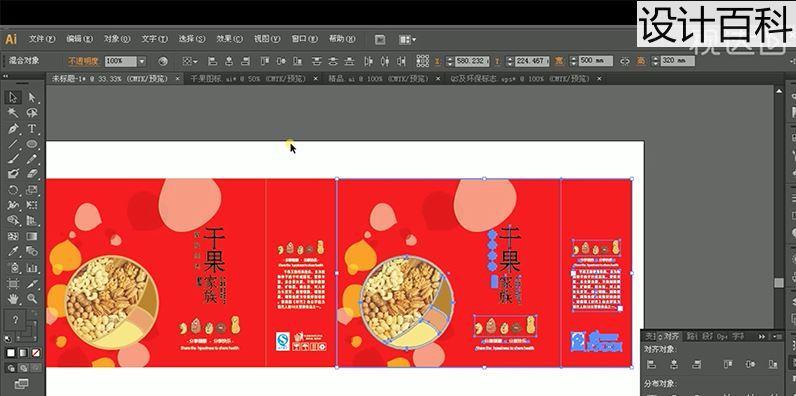
Task: Select the Scale tool
Action: [32, 190]
